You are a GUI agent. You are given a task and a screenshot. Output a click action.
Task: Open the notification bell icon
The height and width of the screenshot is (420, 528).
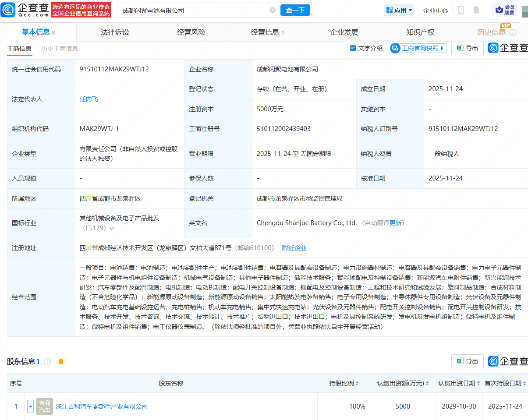coord(476,10)
